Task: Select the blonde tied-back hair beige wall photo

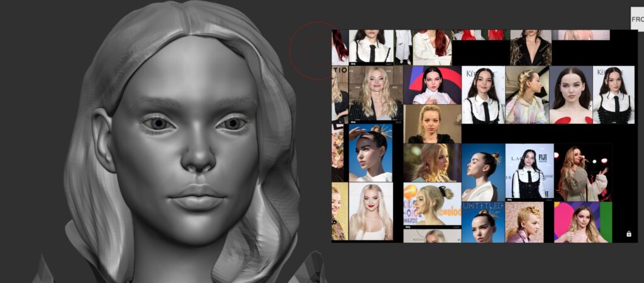Action: tap(432, 124)
